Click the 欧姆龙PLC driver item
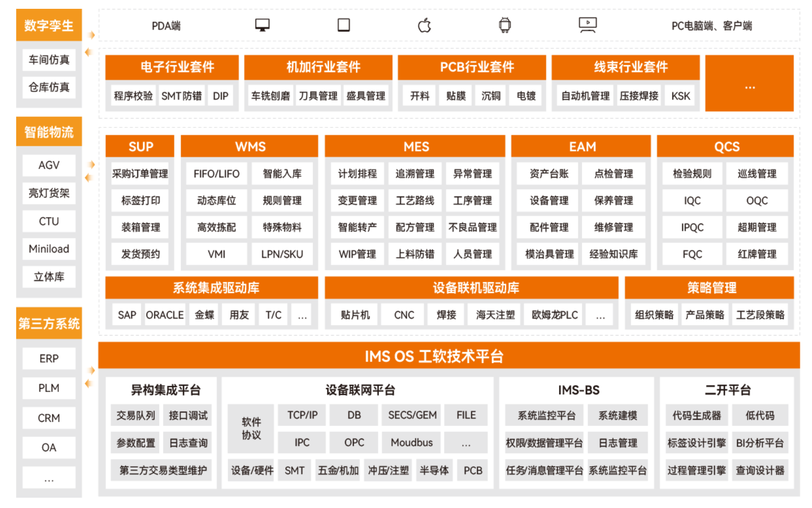The image size is (812, 508). [x=555, y=315]
